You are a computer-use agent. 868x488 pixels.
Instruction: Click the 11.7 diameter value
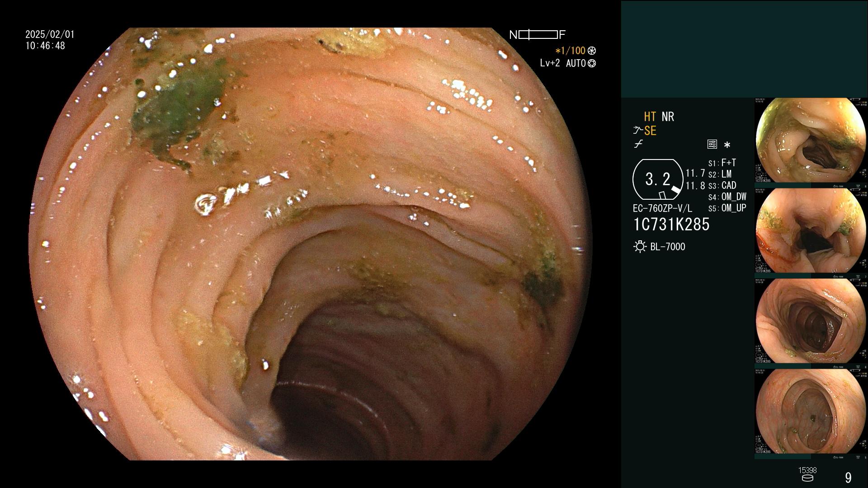pos(695,173)
